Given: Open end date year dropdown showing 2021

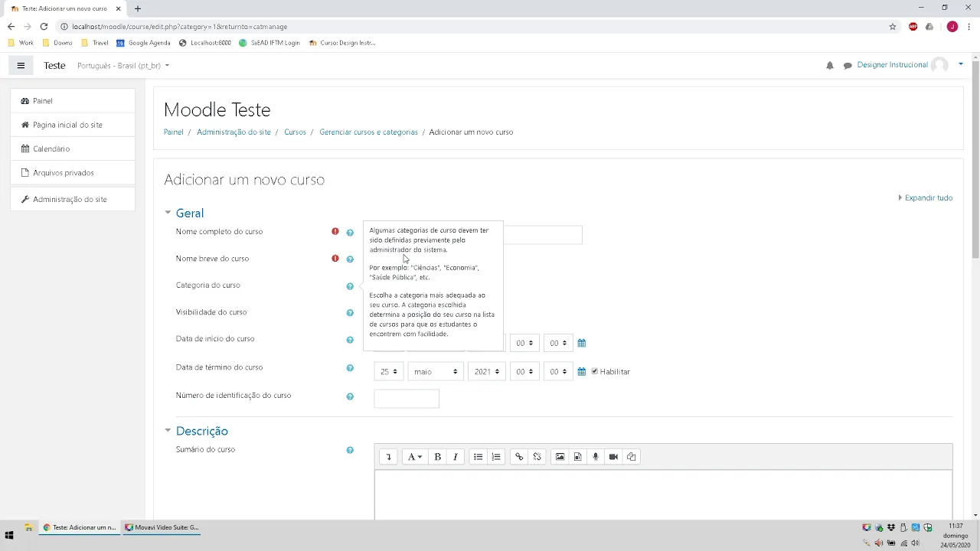Looking at the screenshot, I should click(x=487, y=371).
